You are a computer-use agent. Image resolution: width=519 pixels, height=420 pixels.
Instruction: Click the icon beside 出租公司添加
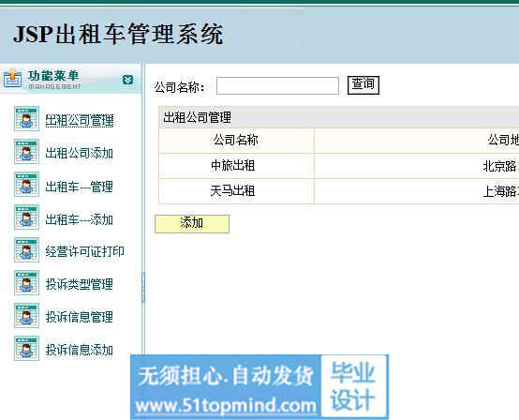click(26, 152)
